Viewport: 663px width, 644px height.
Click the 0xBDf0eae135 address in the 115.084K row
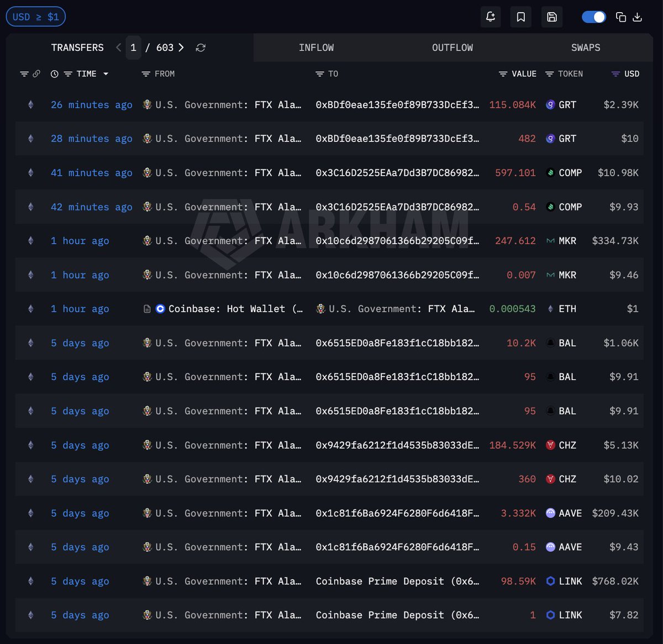pos(397,104)
